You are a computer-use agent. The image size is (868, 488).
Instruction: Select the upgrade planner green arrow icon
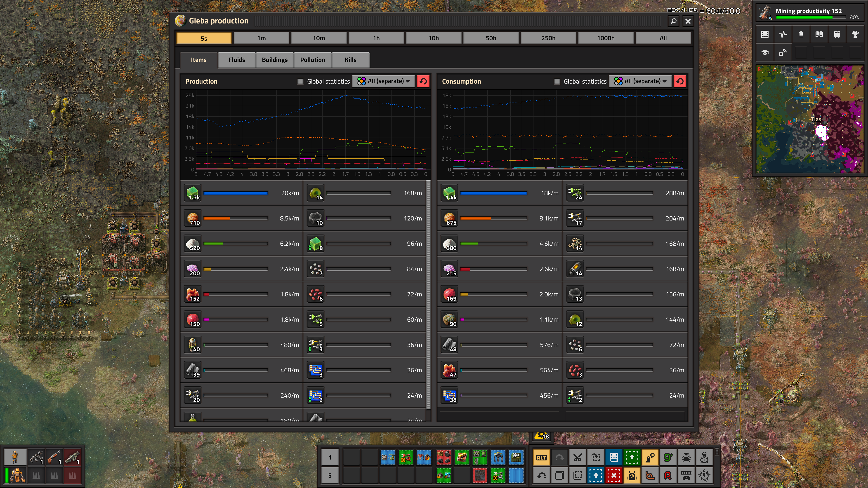[632, 457]
